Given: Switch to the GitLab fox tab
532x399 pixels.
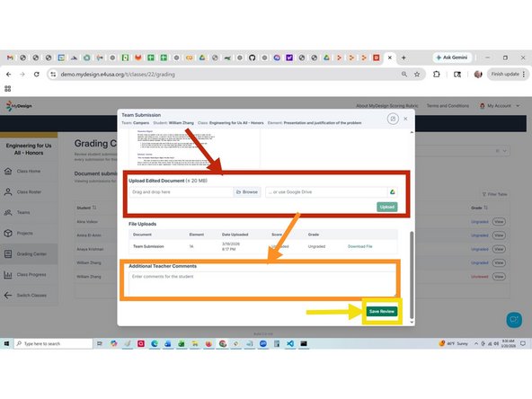Looking at the screenshot, I should [138, 58].
